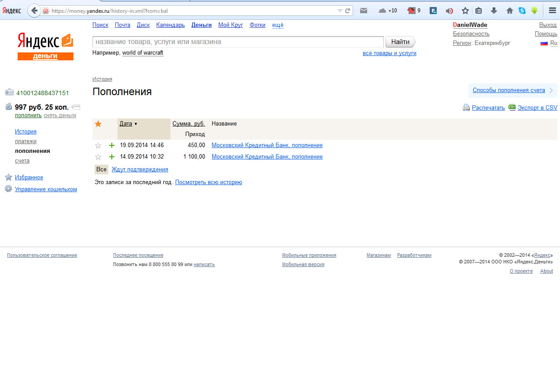Screen dimensions: 560x392
Task: Click the reload page icon in address bar
Action: click(348, 11)
